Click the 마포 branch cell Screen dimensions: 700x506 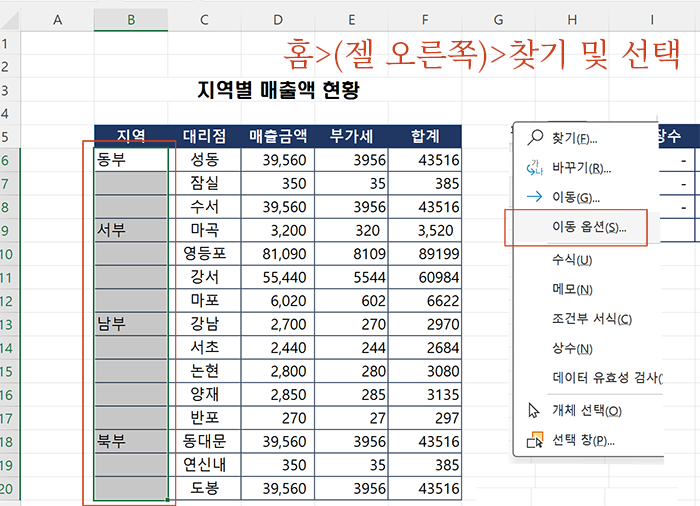204,301
